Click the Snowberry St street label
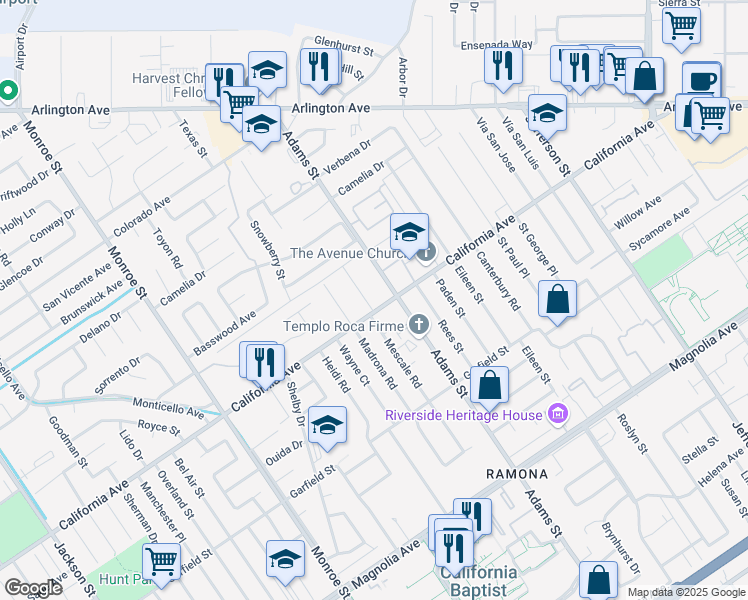Viewport: 748px width, 600px height. coord(268,249)
